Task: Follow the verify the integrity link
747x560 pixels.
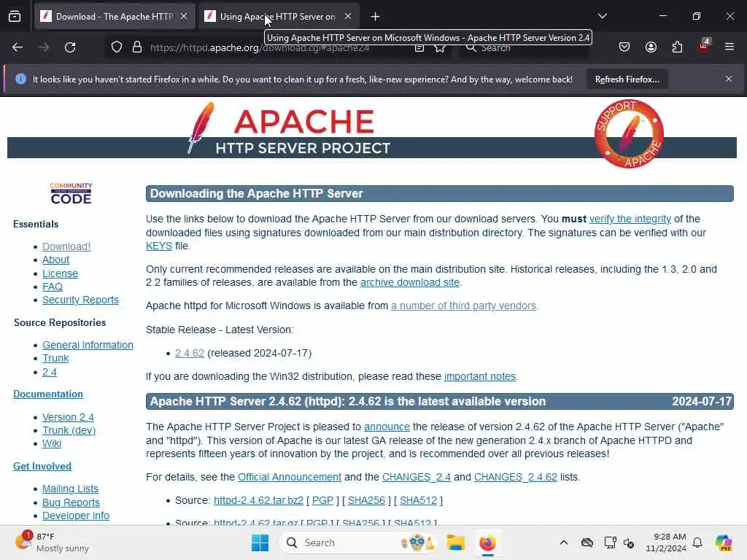Action: coord(630,219)
